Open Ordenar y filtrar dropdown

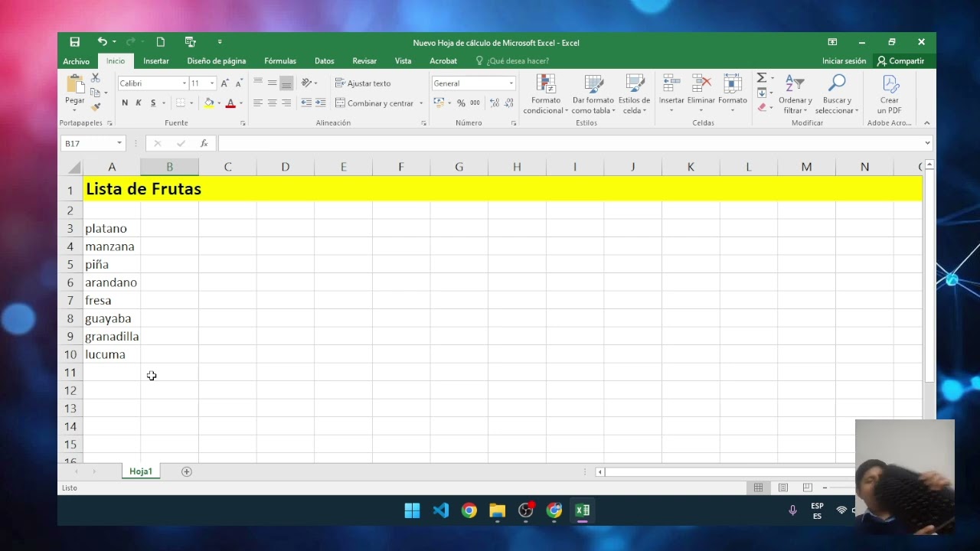tap(795, 95)
